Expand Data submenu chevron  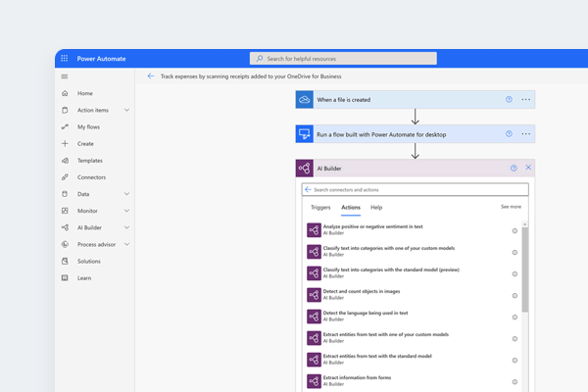pyautogui.click(x=126, y=194)
